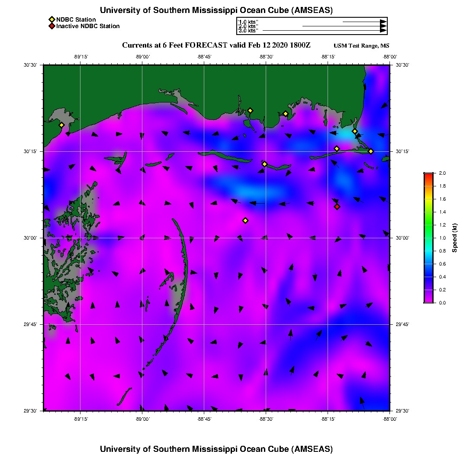Select the northernmost yellow station marker on the map
Screen dimensions: 476x454
pos(250,110)
